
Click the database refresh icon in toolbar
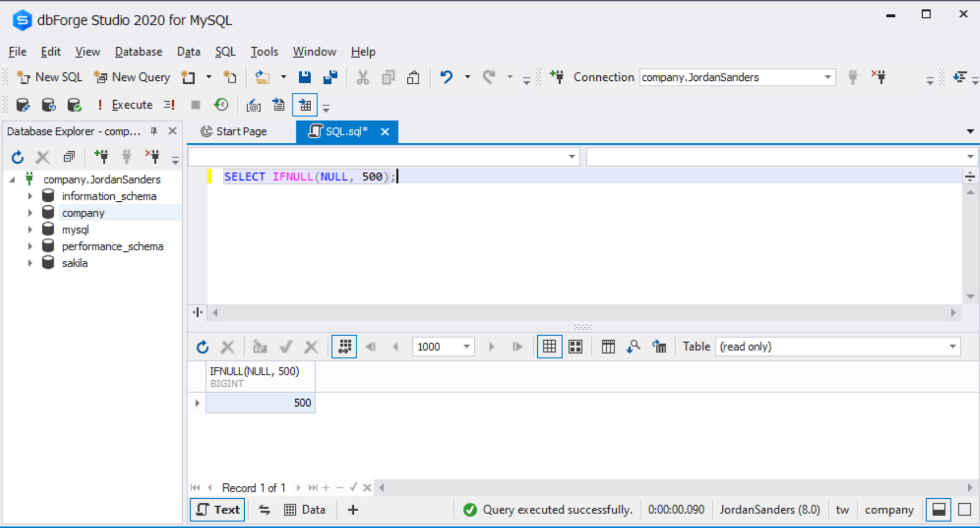pyautogui.click(x=49, y=105)
